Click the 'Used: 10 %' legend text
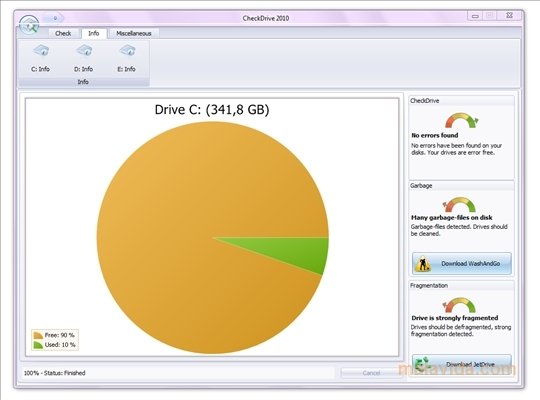 (60, 345)
